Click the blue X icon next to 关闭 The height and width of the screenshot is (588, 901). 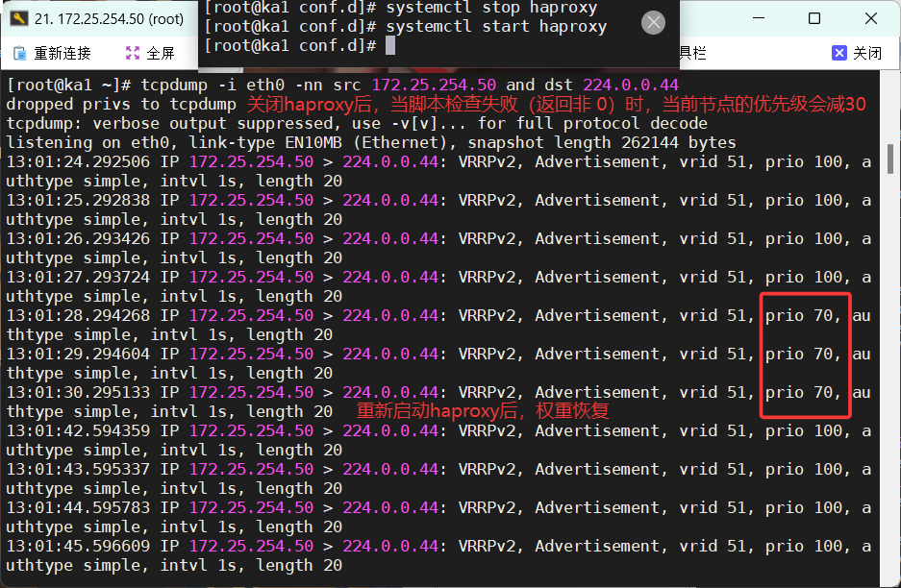[838, 53]
